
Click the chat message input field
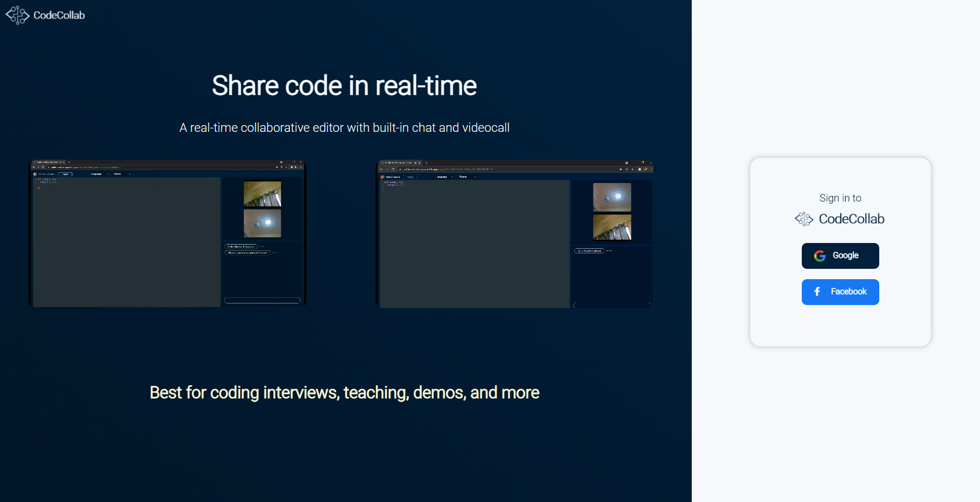point(262,300)
